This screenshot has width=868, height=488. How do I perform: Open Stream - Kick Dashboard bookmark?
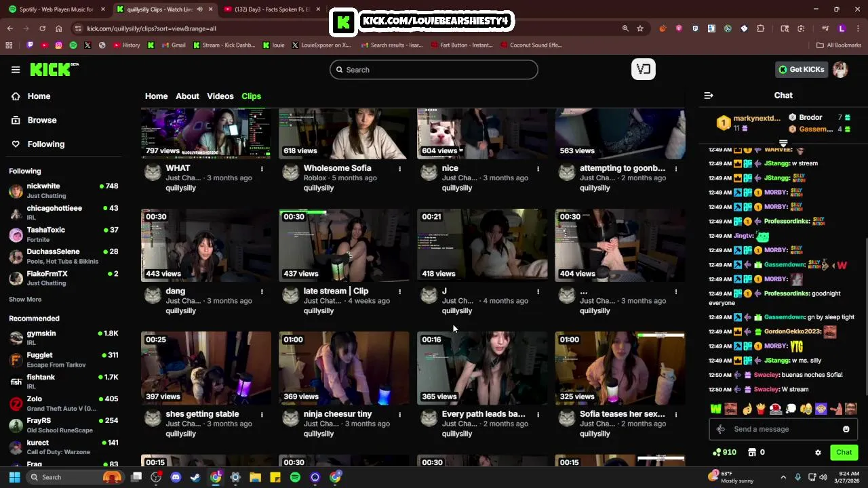[224, 45]
